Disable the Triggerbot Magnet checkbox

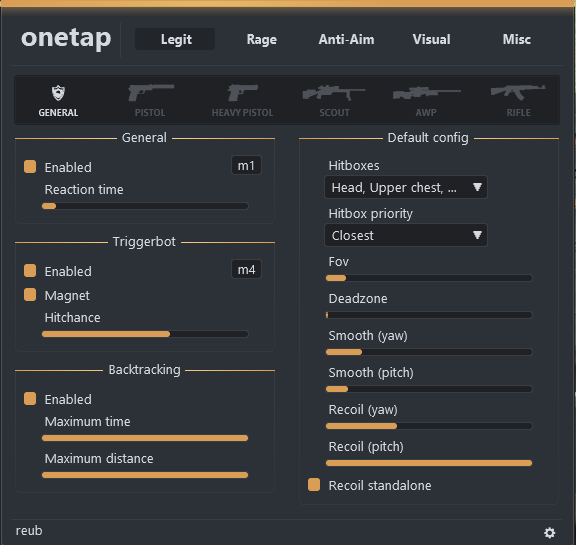pos(30,295)
